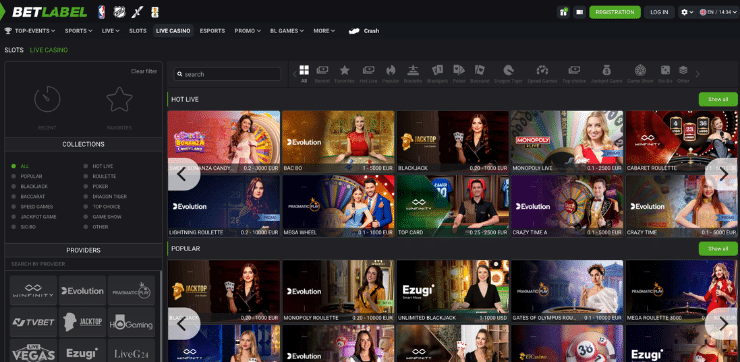
Task: Slide HOT LIVE carousel to next games
Action: (723, 174)
